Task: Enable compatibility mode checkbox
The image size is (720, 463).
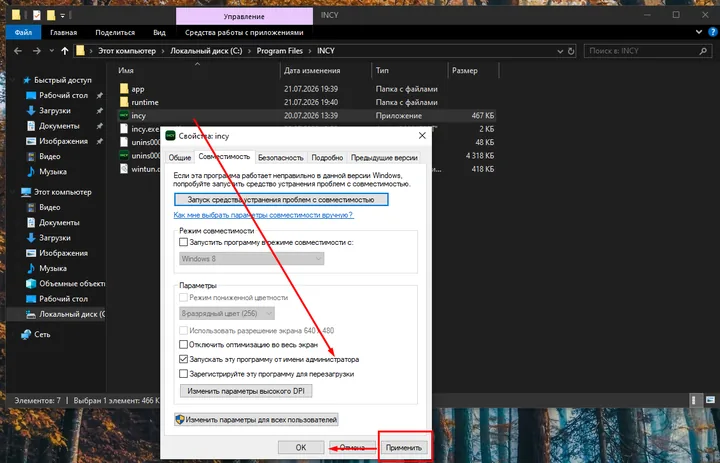Action: click(x=183, y=242)
